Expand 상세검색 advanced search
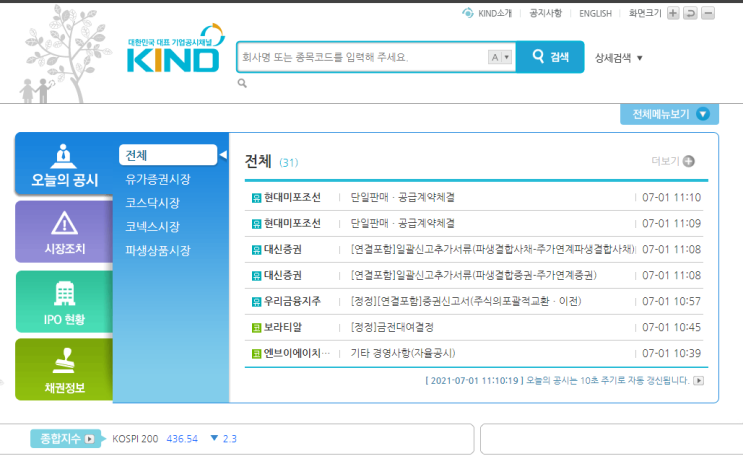 pos(618,58)
